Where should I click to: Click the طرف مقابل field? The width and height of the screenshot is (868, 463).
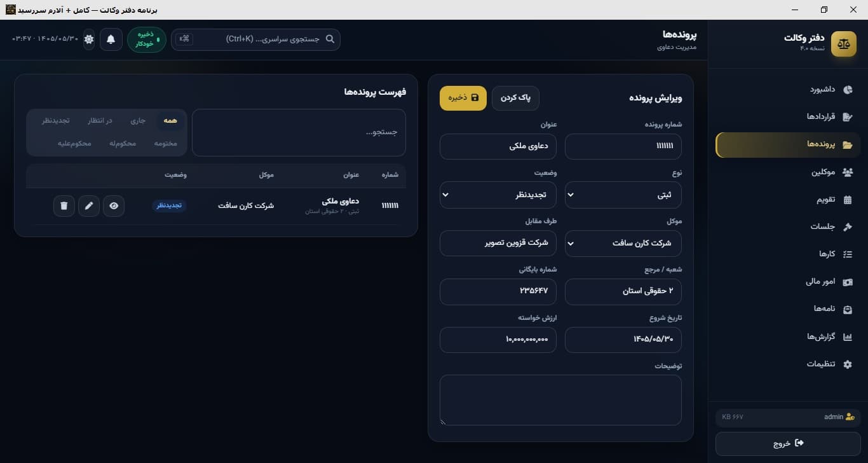coord(498,243)
